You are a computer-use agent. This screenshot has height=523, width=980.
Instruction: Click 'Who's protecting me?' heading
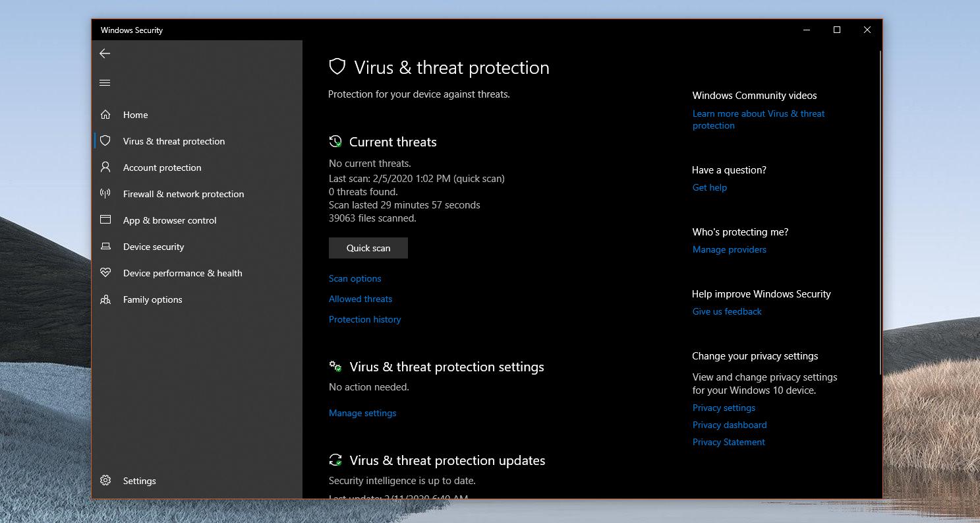pyautogui.click(x=740, y=232)
